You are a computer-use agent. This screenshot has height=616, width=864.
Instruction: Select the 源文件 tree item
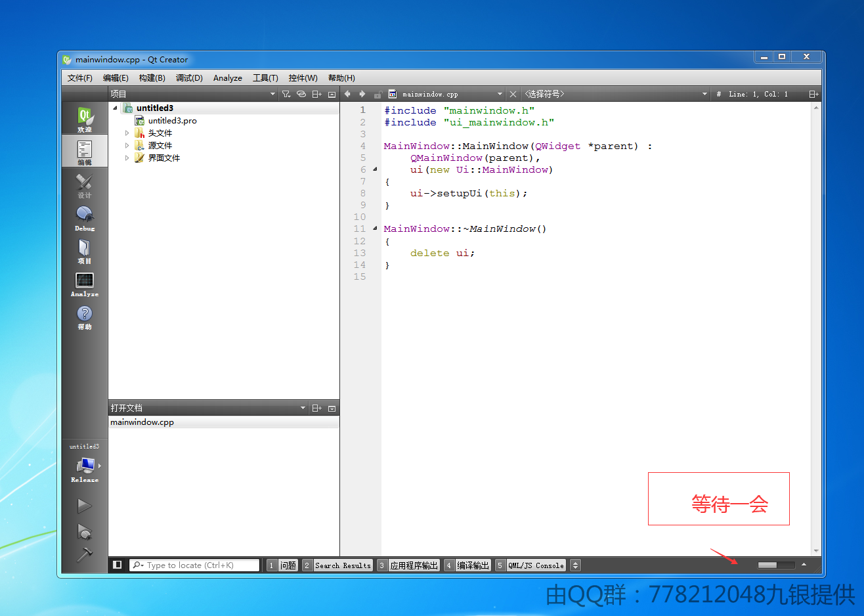pos(160,145)
